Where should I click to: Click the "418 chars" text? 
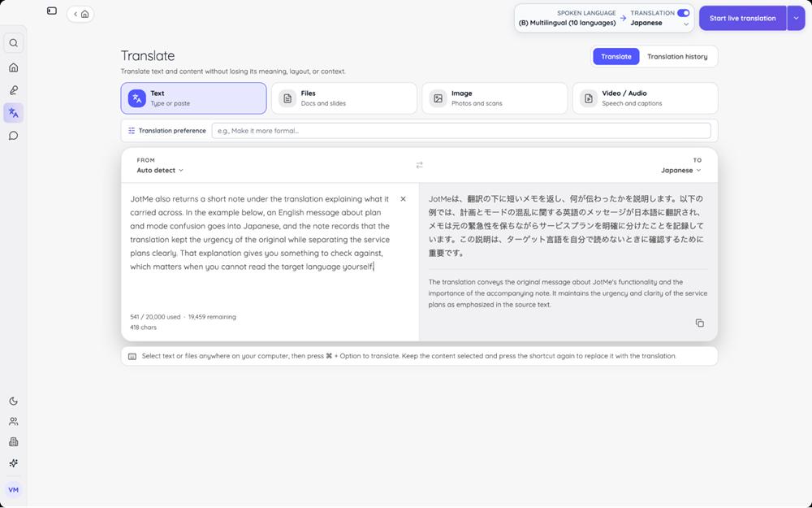[x=144, y=328]
